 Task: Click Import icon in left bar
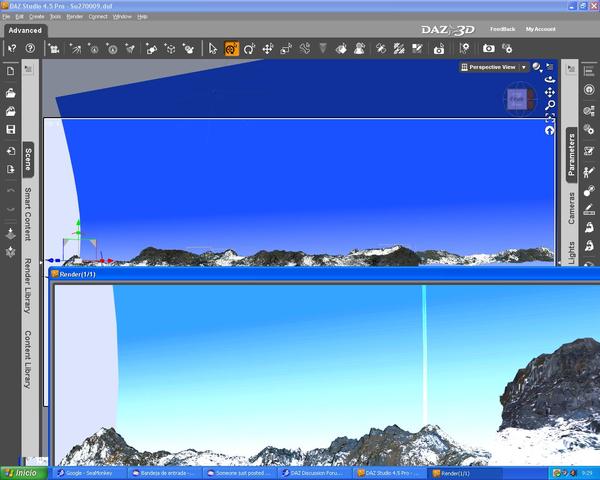tap(11, 151)
